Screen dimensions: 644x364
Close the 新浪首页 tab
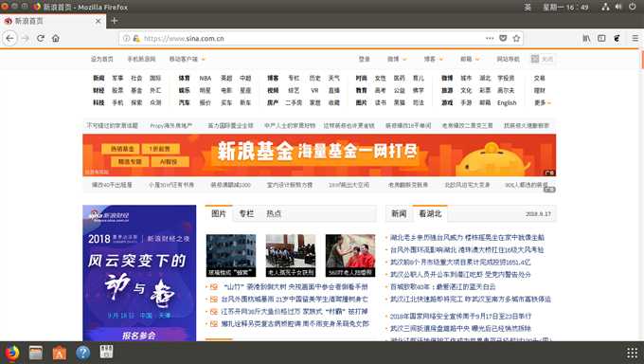pos(98,21)
